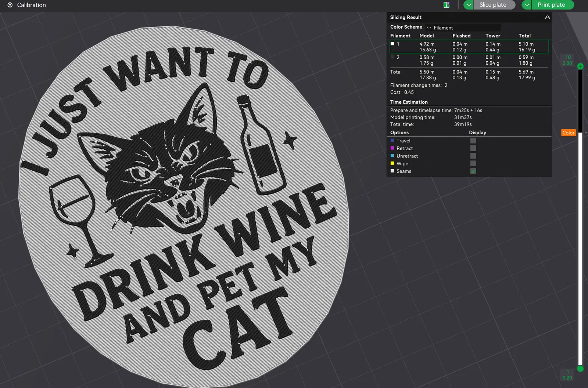The height and width of the screenshot is (388, 588).
Task: Click the prepare time value 7m25s + 16s
Action: (x=468, y=110)
